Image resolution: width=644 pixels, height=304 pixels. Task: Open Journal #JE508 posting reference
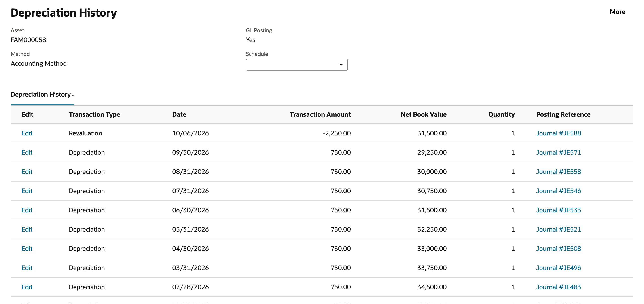(x=559, y=249)
